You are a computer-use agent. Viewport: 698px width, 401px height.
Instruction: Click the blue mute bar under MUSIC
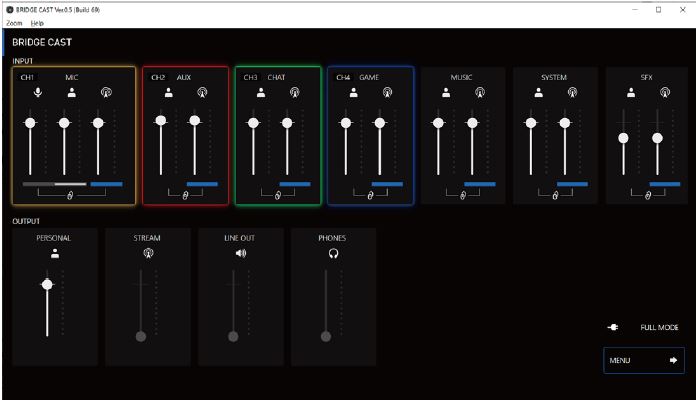(480, 184)
